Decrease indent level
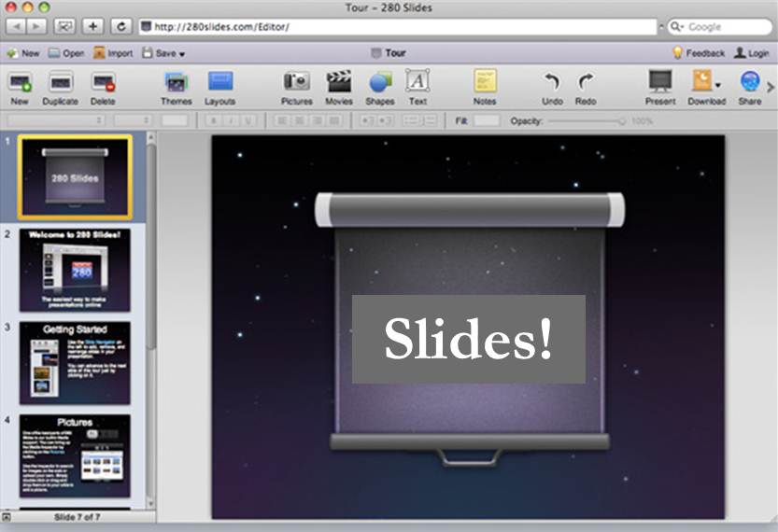778x532 pixels. 367,120
